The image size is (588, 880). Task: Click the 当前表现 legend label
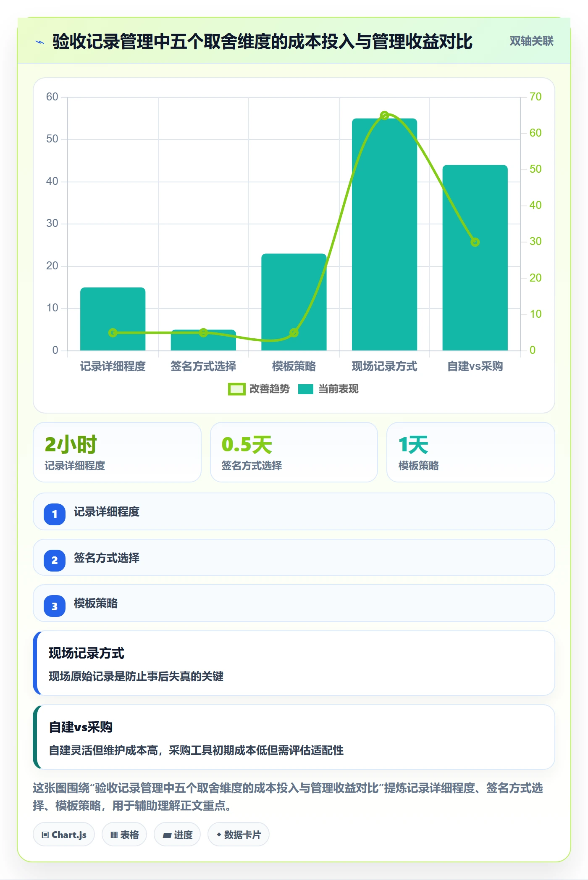tap(338, 389)
